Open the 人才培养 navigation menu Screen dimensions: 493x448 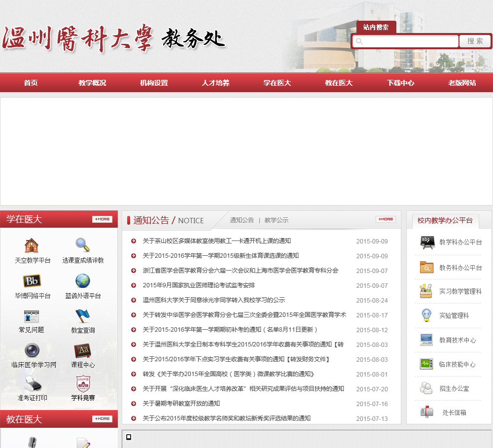pos(216,83)
